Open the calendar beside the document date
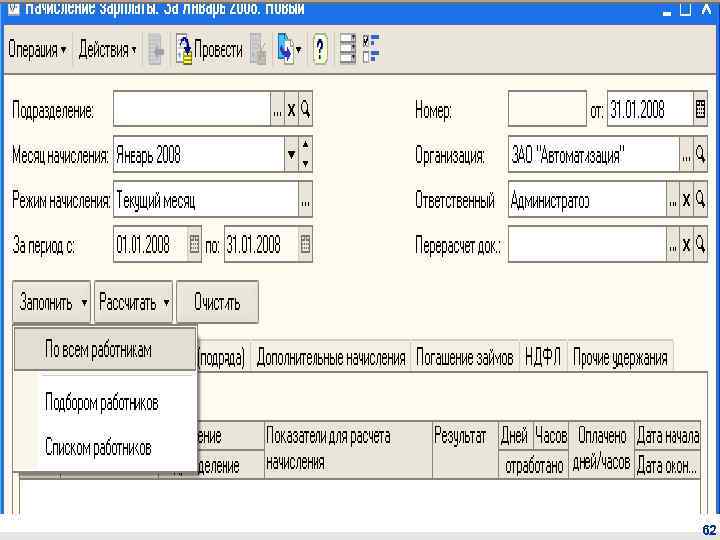The image size is (720, 540). click(x=700, y=109)
